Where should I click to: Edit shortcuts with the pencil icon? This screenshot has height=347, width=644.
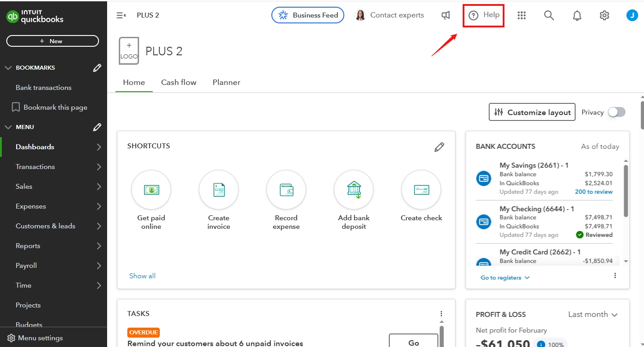(x=439, y=147)
